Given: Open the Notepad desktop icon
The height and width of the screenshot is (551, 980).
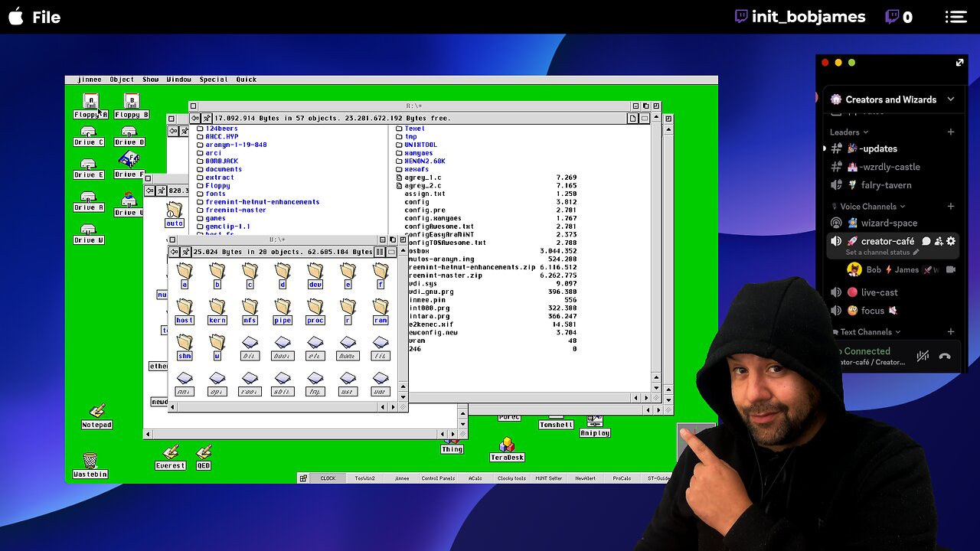Looking at the screenshot, I should pyautogui.click(x=97, y=417).
